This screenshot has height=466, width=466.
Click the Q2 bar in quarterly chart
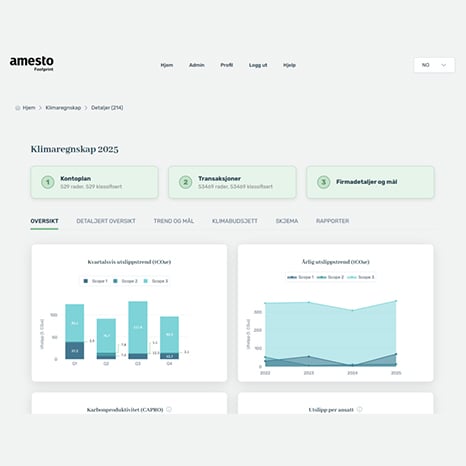click(106, 339)
